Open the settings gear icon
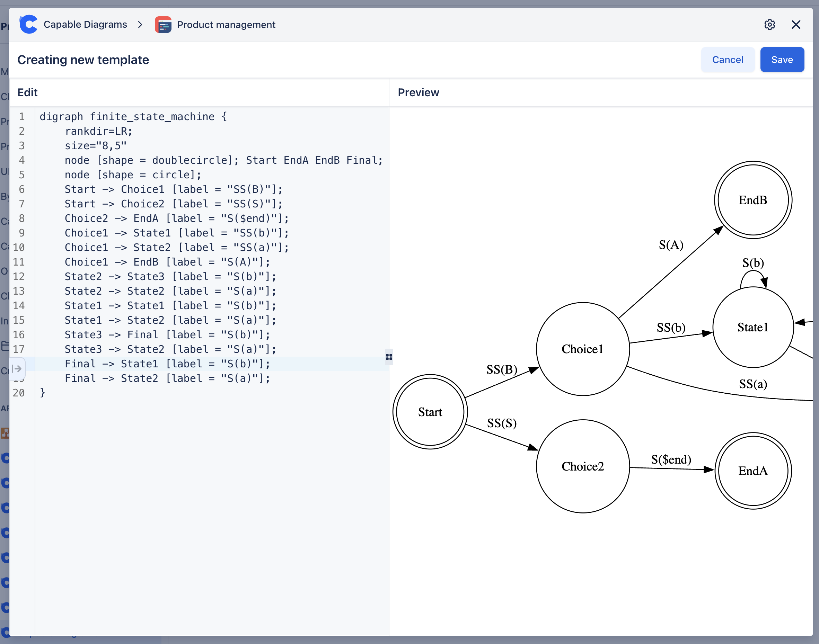 click(x=769, y=25)
